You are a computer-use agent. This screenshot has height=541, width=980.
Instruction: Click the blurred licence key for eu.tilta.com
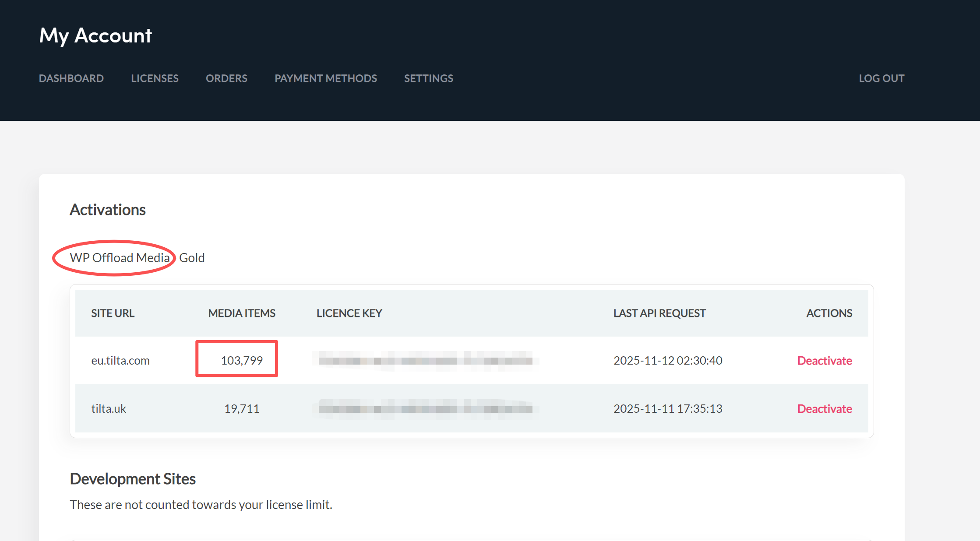tap(425, 361)
